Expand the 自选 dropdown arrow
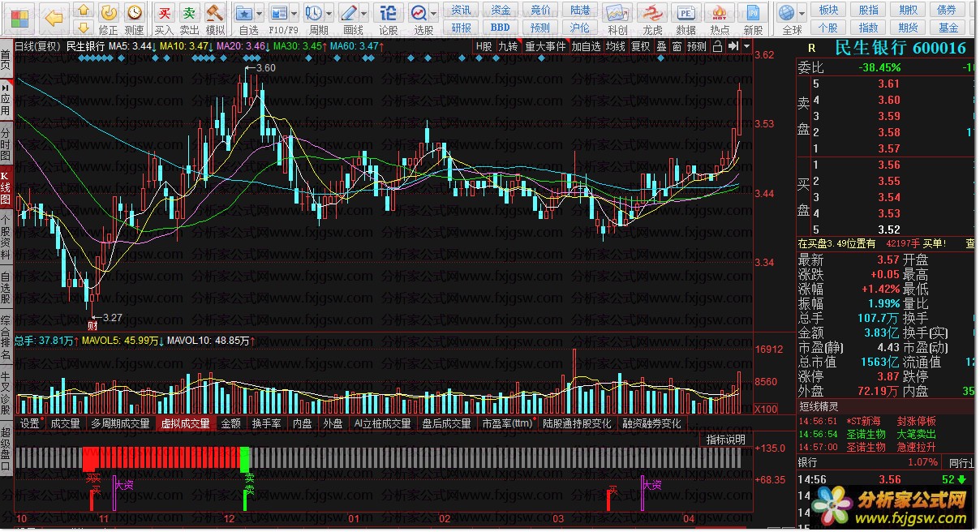This screenshot has width=980, height=532. coord(260,14)
